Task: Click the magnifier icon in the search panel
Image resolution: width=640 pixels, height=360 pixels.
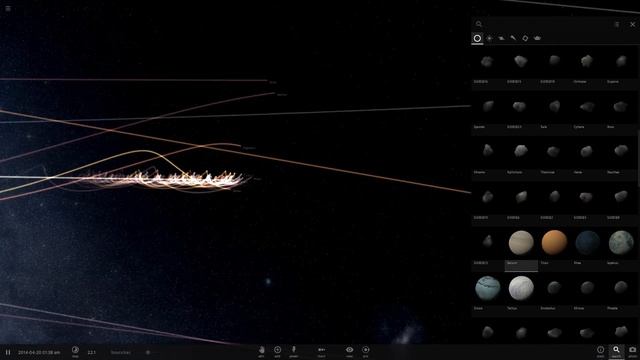Action: [x=479, y=24]
